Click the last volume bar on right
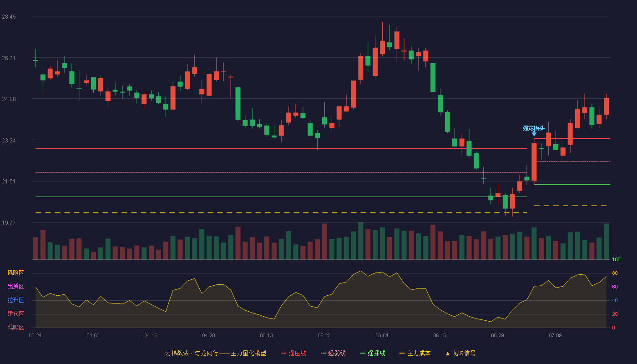This screenshot has height=364, width=637. point(606,242)
